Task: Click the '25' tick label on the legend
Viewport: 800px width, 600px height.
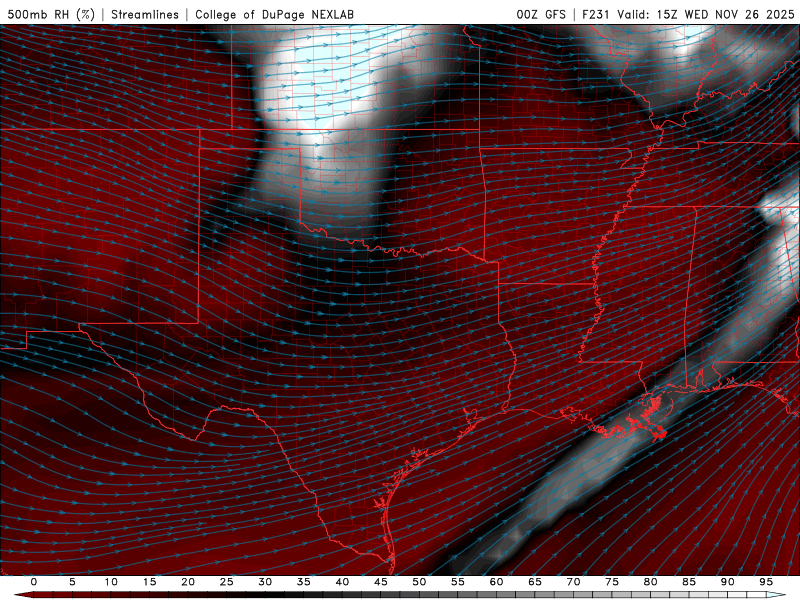Action: click(227, 582)
